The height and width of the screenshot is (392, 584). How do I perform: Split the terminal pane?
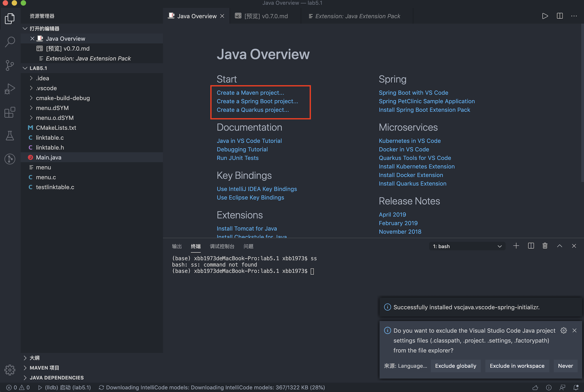531,246
